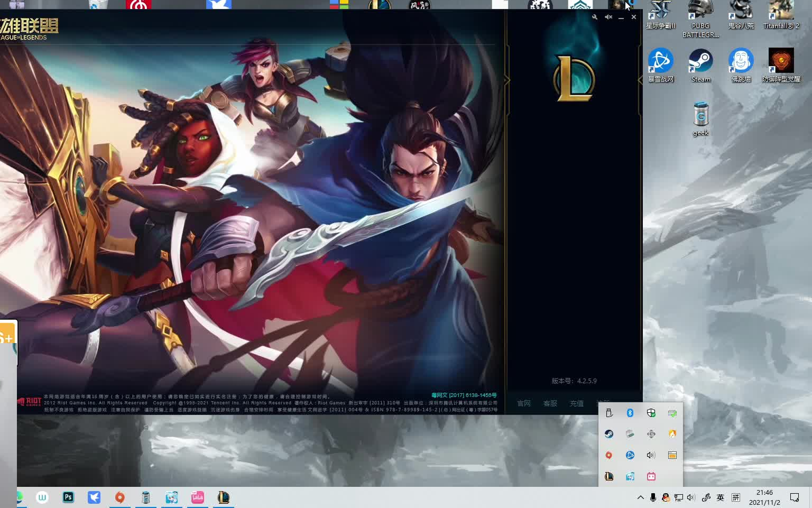This screenshot has height=508, width=812.
Task: Open the QQ penguin tray icon
Action: pyautogui.click(x=666, y=497)
